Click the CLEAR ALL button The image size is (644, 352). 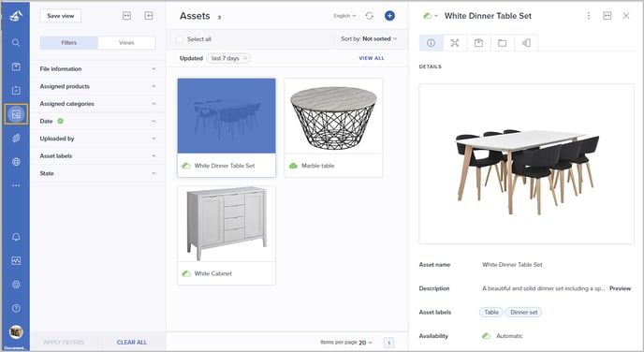[131, 342]
